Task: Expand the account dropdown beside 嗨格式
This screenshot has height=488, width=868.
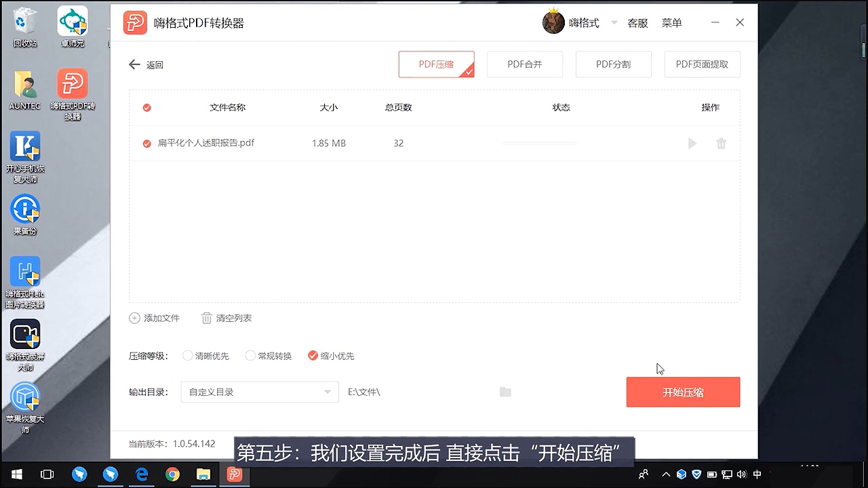Action: [613, 22]
